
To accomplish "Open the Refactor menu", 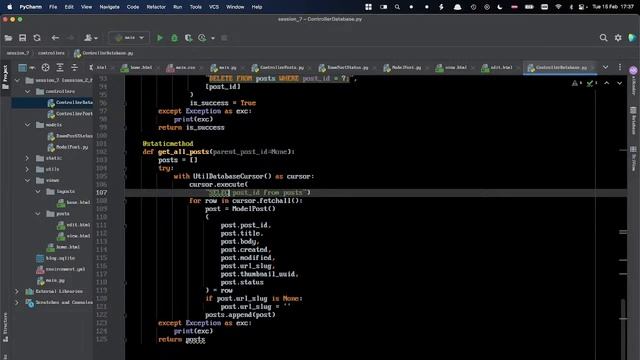I will click(x=156, y=7).
